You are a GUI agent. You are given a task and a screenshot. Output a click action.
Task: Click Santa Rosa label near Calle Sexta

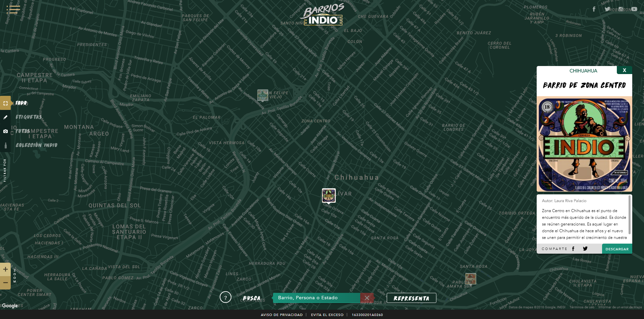pyautogui.click(x=385, y=238)
